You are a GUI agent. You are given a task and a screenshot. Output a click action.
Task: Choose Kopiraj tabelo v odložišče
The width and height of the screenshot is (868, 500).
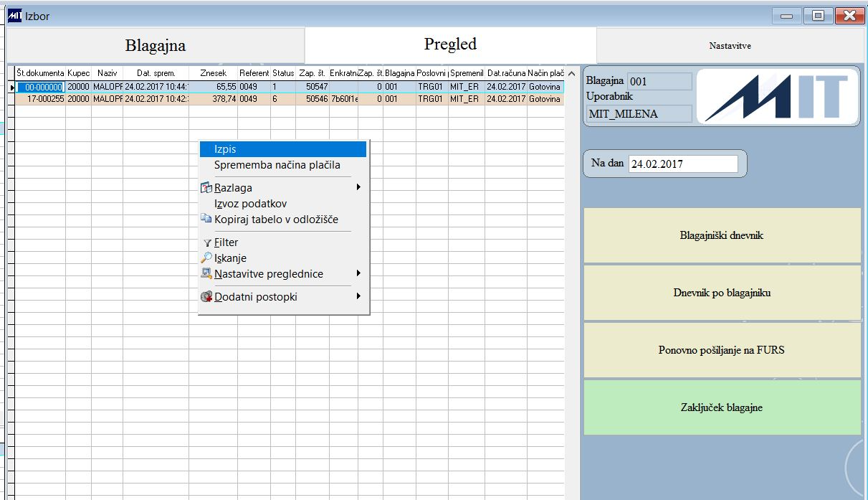click(283, 220)
